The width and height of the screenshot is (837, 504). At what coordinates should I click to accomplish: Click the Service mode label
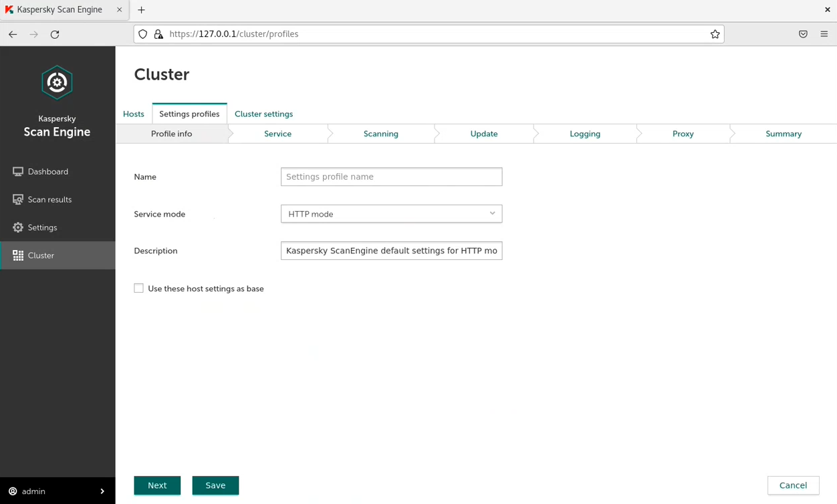[x=160, y=214]
